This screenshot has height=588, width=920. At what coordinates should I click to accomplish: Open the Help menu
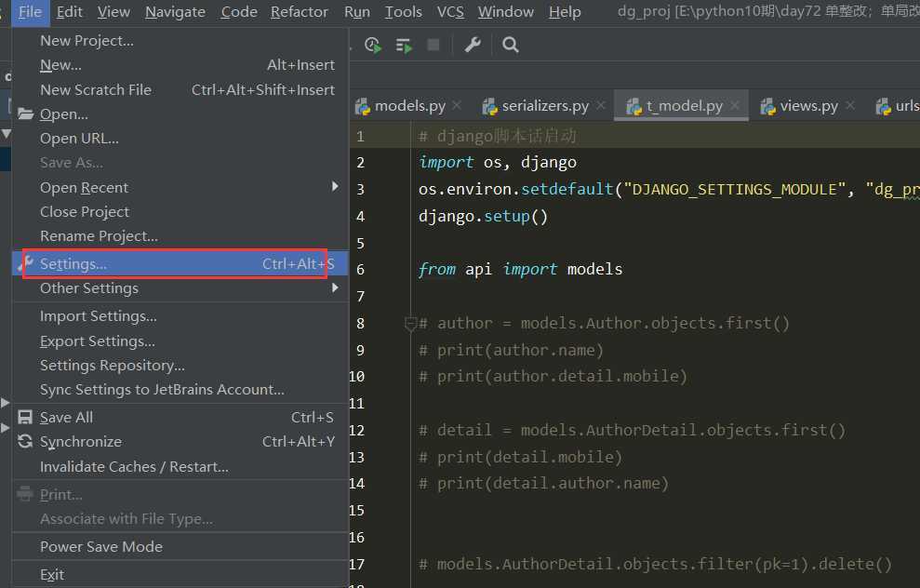coord(565,12)
